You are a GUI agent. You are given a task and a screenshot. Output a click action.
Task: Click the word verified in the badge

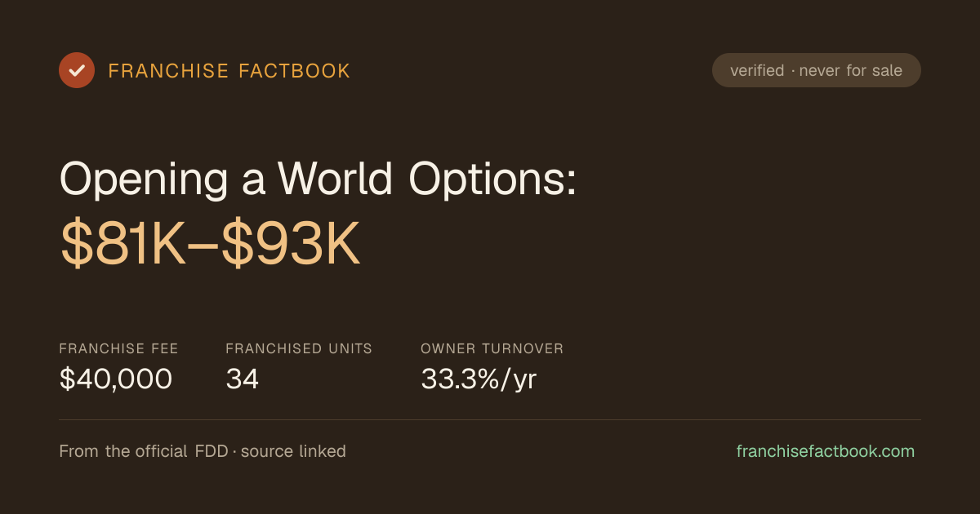(x=757, y=70)
